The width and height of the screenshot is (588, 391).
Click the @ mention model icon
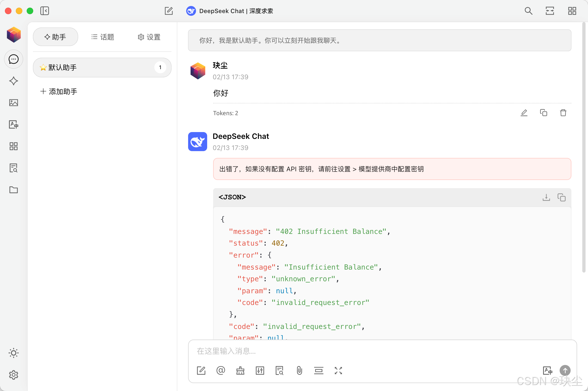click(221, 371)
